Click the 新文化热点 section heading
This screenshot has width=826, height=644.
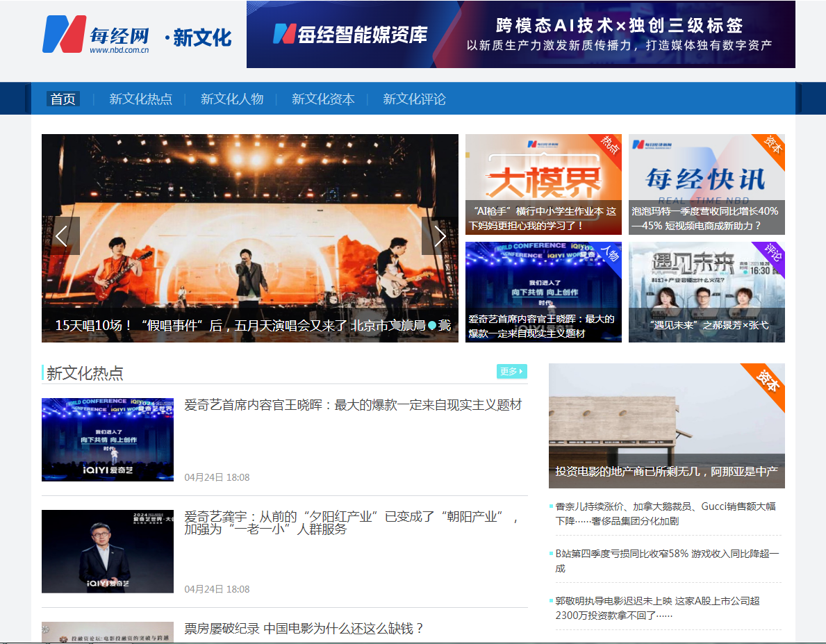[x=85, y=373]
